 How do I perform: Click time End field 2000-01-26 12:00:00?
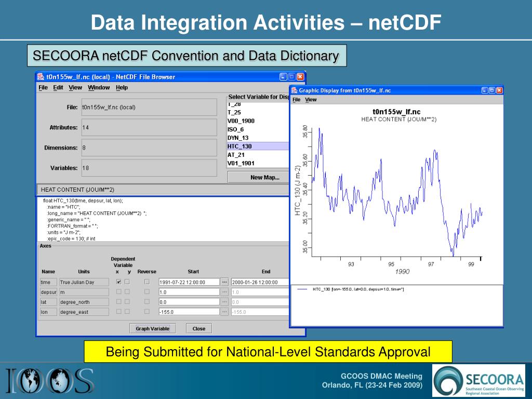click(260, 282)
